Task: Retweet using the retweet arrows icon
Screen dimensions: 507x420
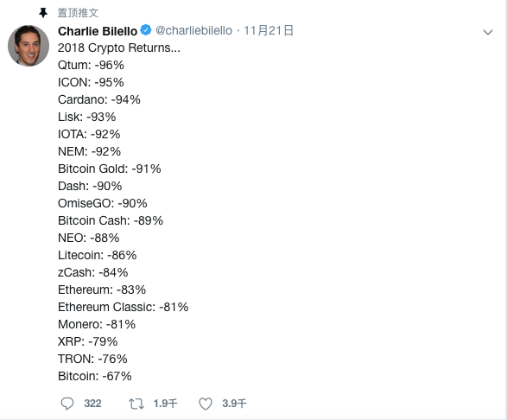Action: (136, 404)
